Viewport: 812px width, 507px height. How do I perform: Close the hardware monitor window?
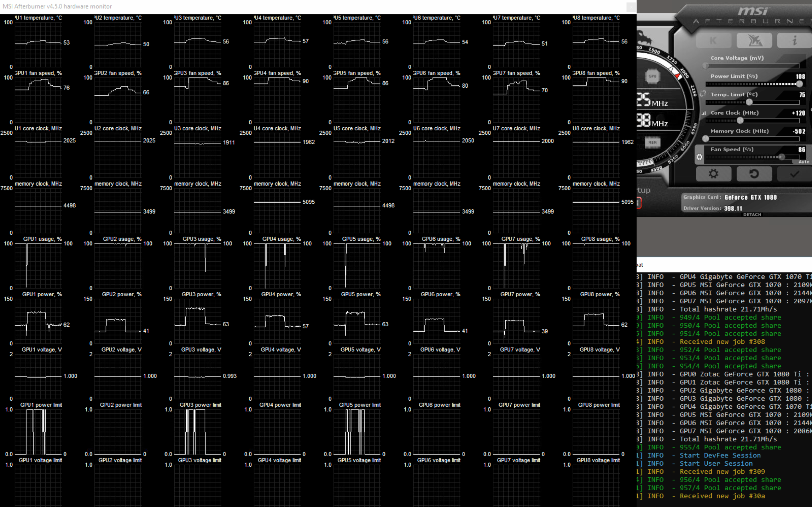(631, 7)
